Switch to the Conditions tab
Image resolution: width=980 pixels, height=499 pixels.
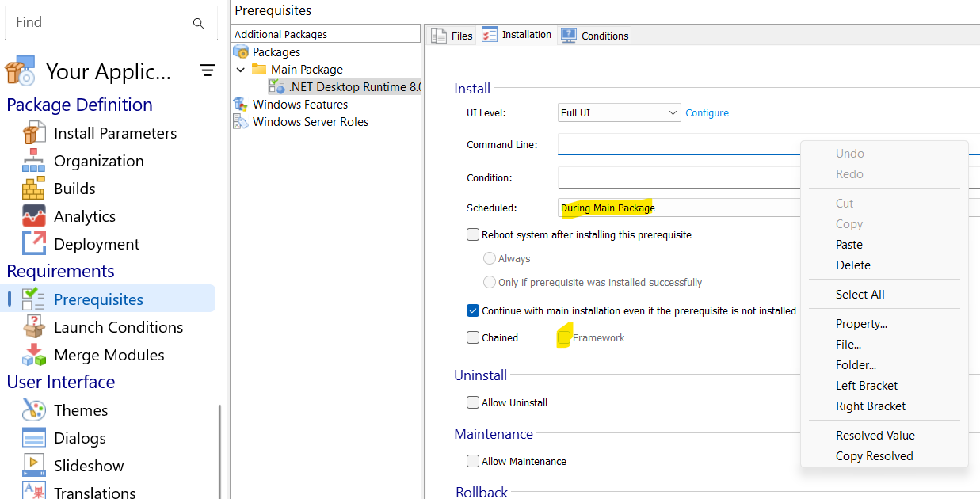(595, 36)
